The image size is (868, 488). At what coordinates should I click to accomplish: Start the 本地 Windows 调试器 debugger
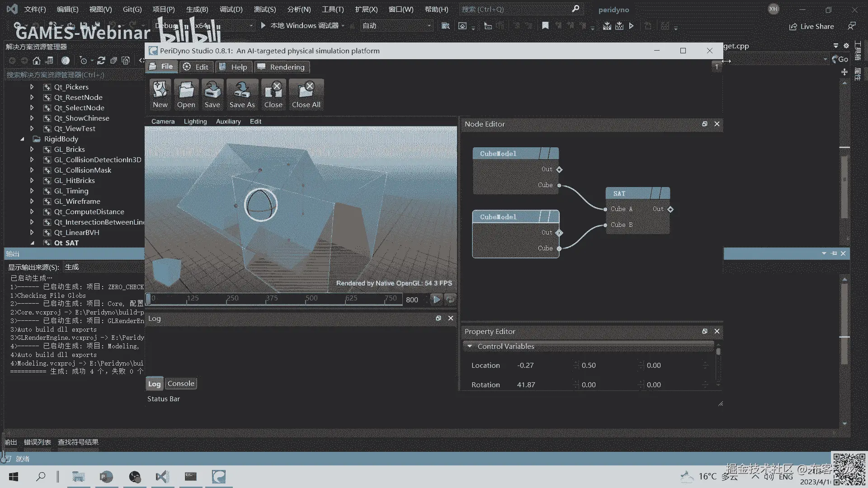(301, 26)
